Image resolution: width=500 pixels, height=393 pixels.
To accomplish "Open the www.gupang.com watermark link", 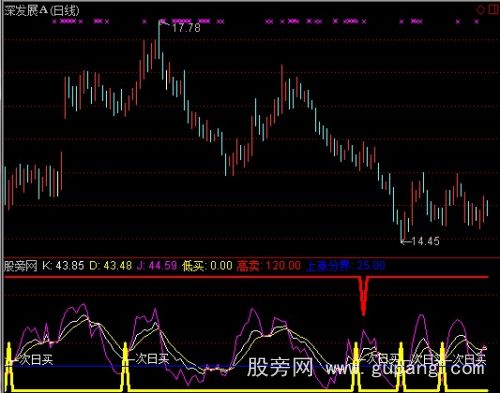I will (x=405, y=369).
